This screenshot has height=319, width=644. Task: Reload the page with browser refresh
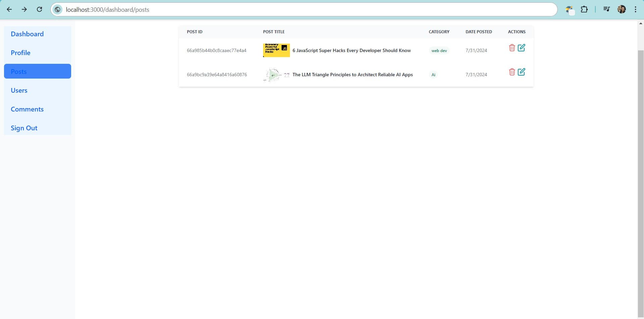(39, 9)
